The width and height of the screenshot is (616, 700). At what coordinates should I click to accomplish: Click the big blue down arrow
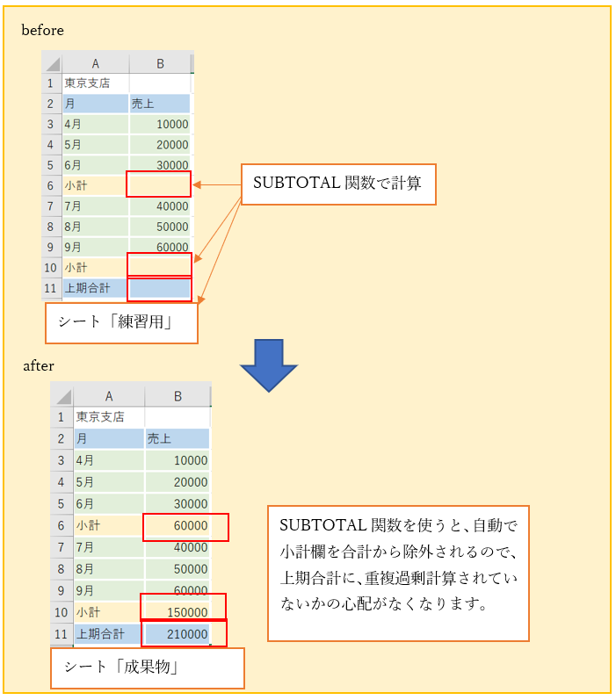pyautogui.click(x=268, y=364)
